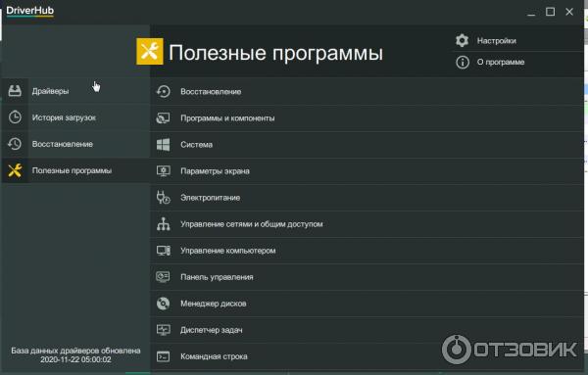Viewport: 588px width, 375px height.
Task: Click the Параметры экрана monitor icon
Action: (163, 170)
